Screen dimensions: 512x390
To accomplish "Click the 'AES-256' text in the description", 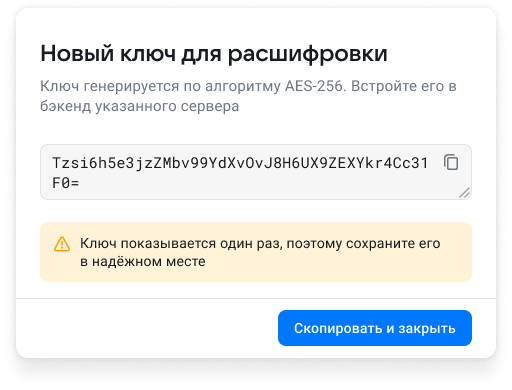I will (x=314, y=86).
